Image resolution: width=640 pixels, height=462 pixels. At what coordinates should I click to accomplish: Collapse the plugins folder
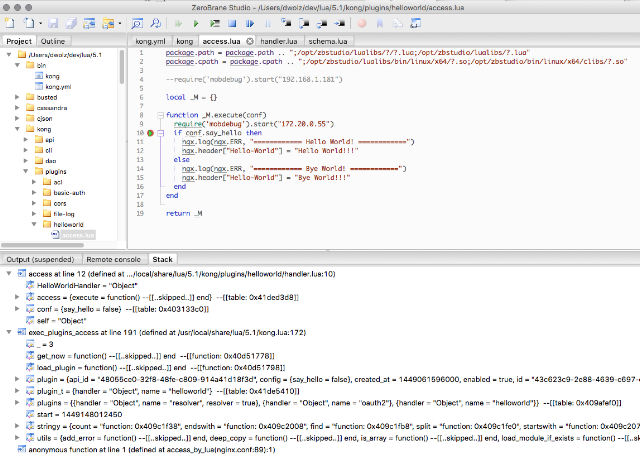coord(26,171)
